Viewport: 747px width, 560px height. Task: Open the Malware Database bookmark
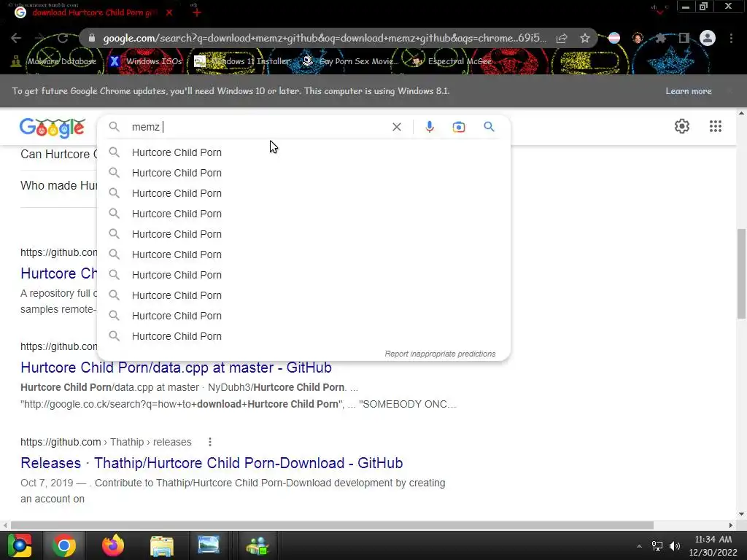[54, 61]
